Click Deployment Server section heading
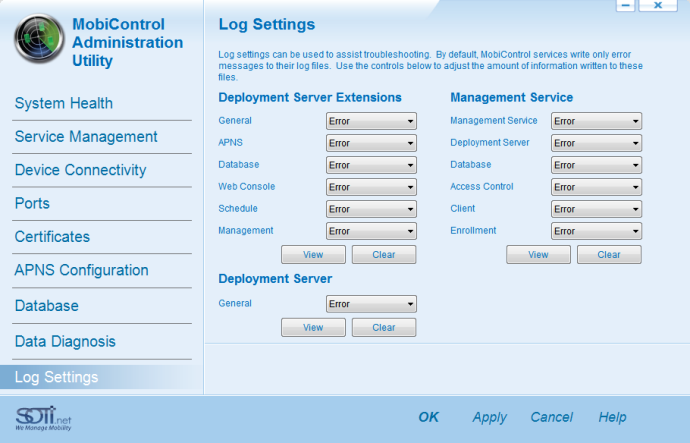This screenshot has height=443, width=690. click(x=275, y=279)
